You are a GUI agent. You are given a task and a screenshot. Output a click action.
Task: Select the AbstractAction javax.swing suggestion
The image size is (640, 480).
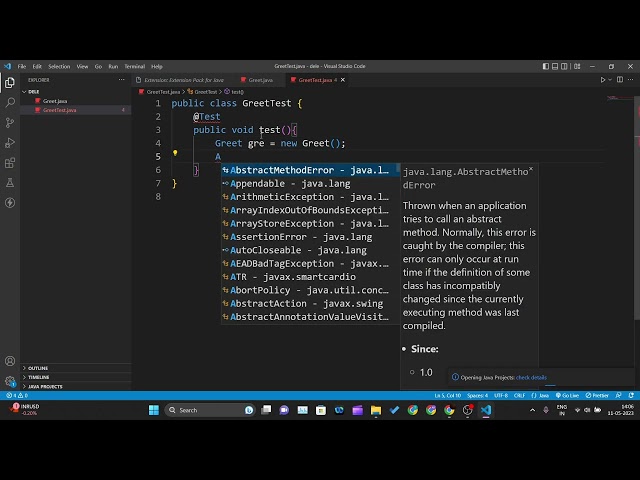point(309,304)
